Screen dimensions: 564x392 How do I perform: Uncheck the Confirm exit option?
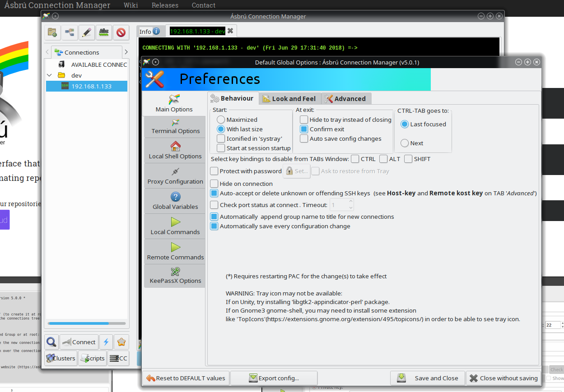(x=303, y=129)
